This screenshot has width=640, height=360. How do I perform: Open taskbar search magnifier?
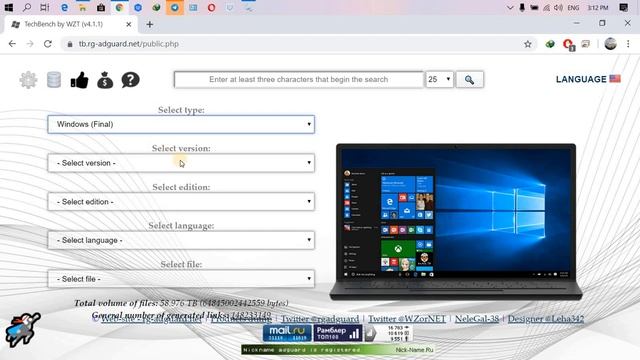[x=27, y=7]
